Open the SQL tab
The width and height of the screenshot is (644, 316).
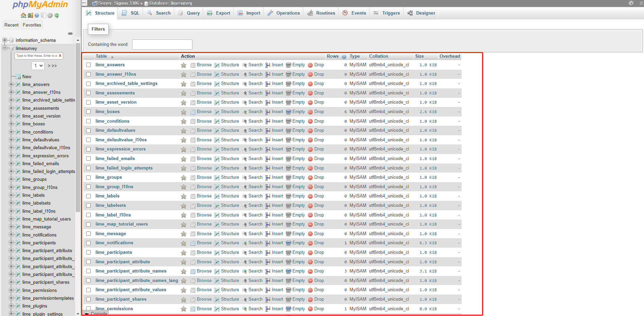(x=131, y=13)
